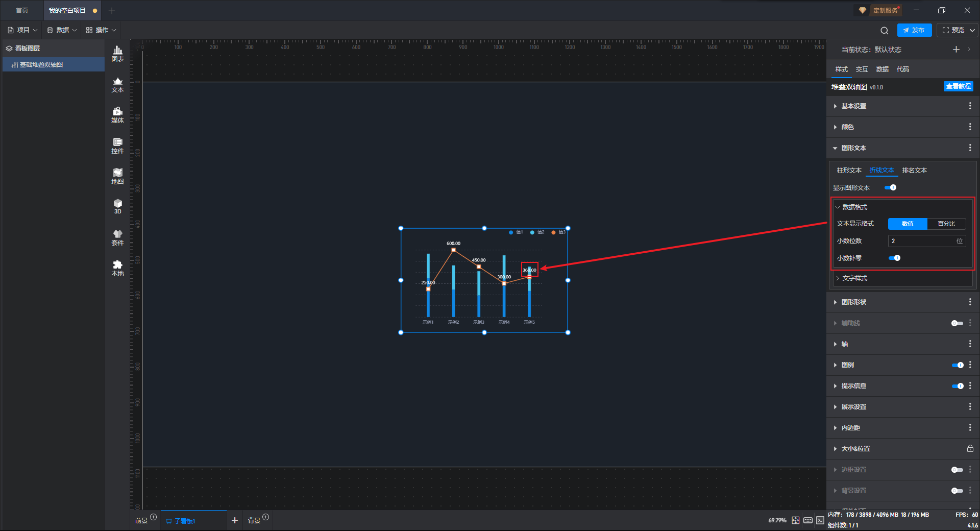The height and width of the screenshot is (531, 980).
Task: Add a new sub-board with plus
Action: 235,520
